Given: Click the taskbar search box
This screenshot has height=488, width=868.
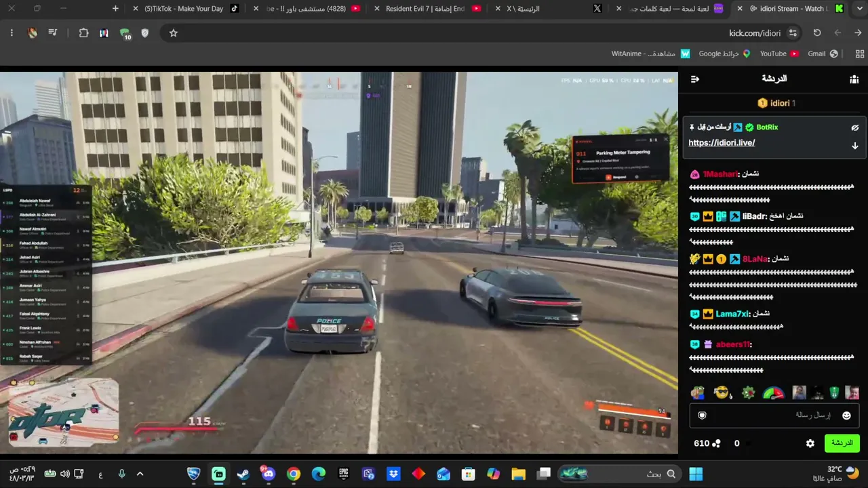Looking at the screenshot, I should (620, 474).
